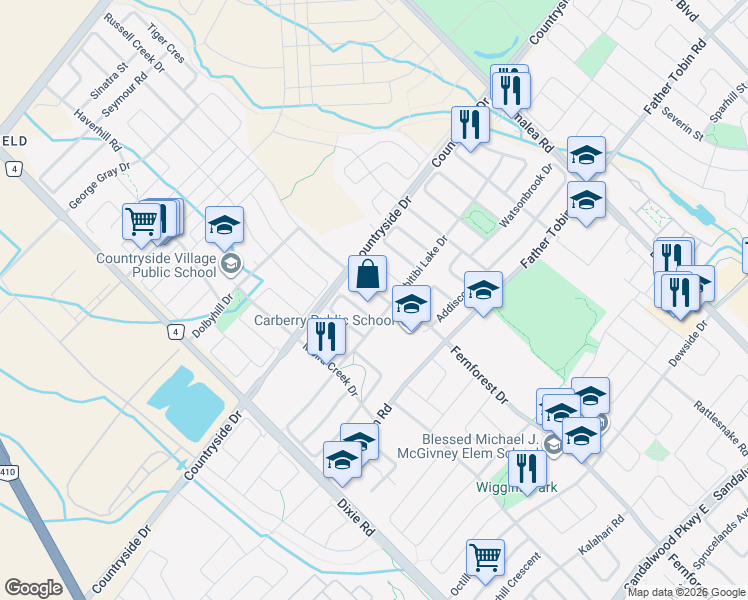The height and width of the screenshot is (600, 748).
Task: Click the Route 4 shield near ELD label
Action: tap(14, 169)
